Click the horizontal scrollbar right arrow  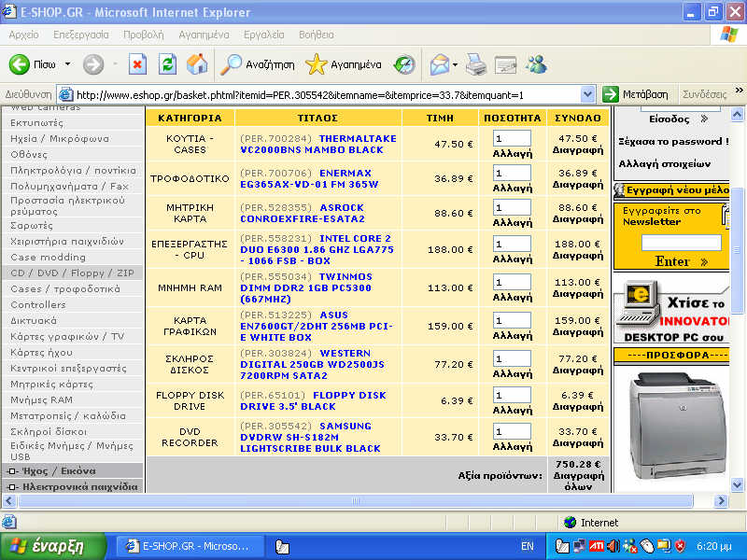pos(721,501)
